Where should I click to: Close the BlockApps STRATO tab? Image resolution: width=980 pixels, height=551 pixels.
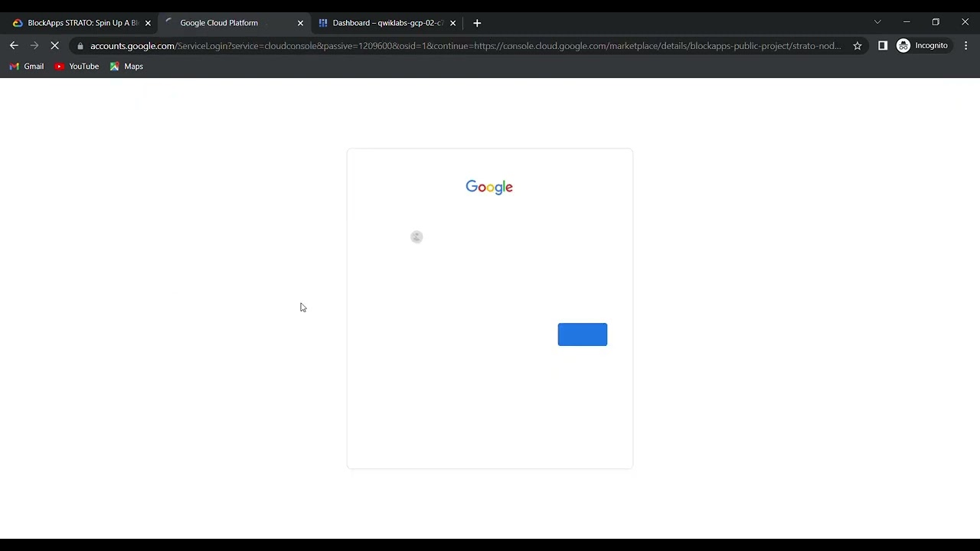coord(148,23)
